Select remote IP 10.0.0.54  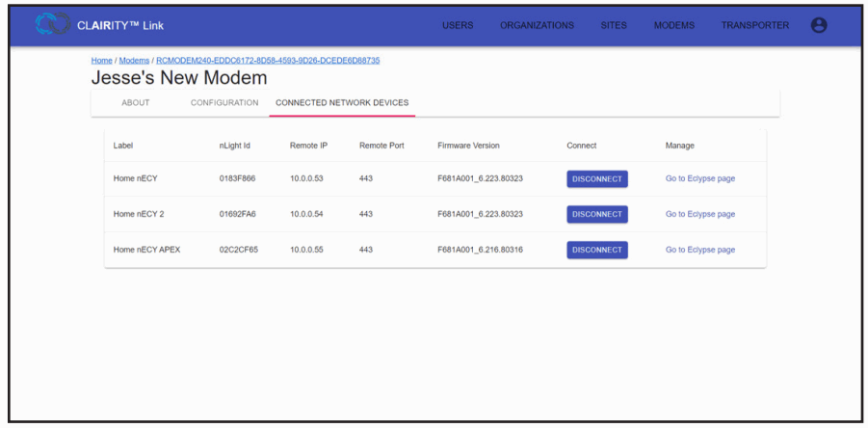(x=306, y=214)
